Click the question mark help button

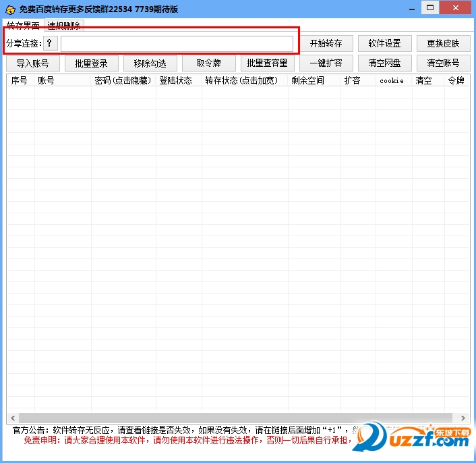pyautogui.click(x=50, y=43)
